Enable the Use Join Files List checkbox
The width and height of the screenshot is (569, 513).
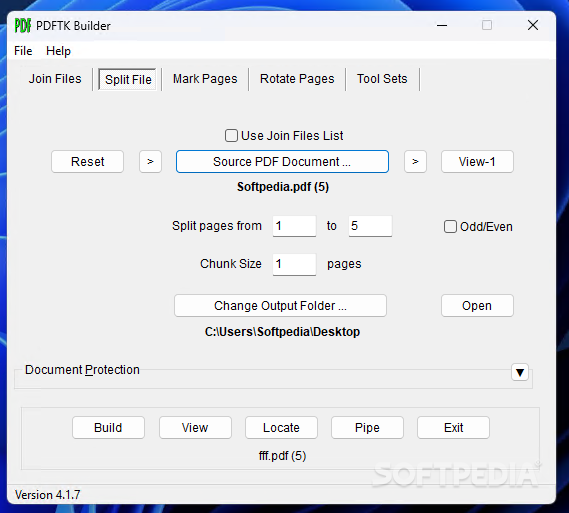coord(231,136)
